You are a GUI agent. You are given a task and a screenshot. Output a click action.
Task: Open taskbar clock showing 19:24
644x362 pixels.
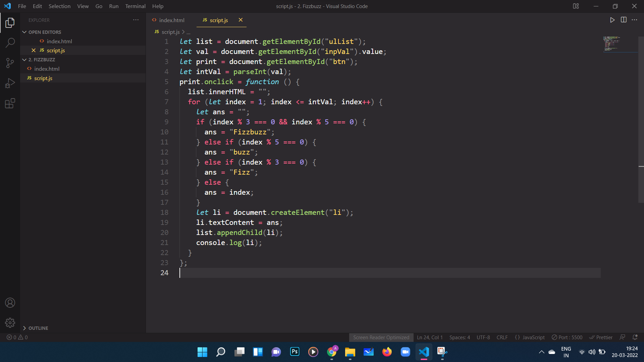[x=625, y=352]
